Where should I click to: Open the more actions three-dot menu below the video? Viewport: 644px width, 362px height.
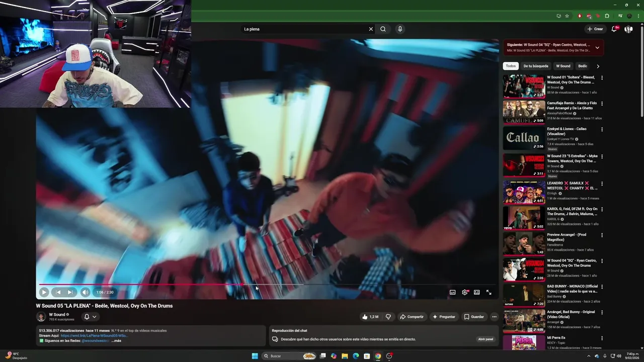click(x=494, y=317)
